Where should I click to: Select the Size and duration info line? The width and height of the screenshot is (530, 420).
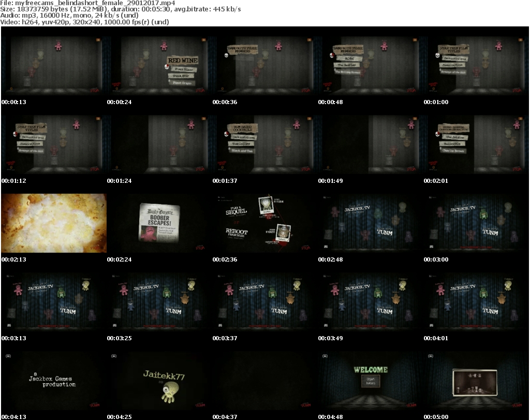pos(120,9)
